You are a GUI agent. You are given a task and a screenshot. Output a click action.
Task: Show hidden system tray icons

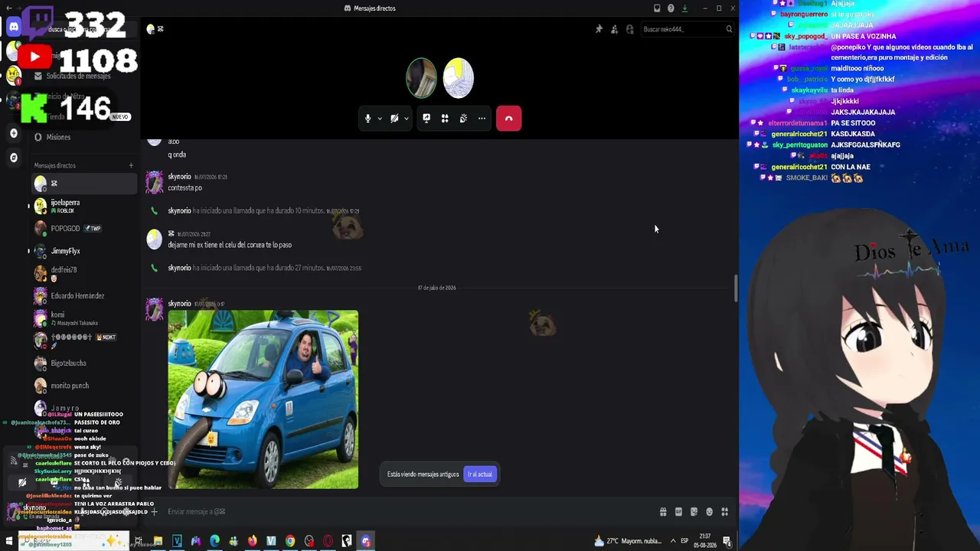(673, 541)
